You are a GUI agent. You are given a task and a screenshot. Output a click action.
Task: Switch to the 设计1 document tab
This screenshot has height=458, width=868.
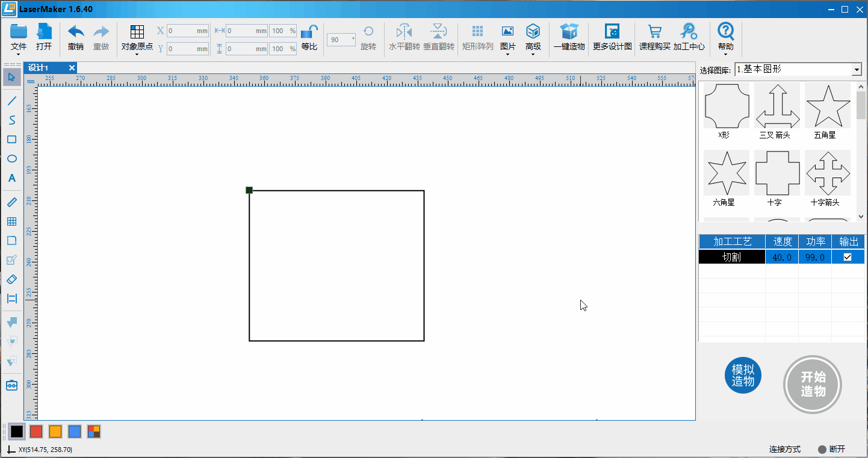[38, 67]
